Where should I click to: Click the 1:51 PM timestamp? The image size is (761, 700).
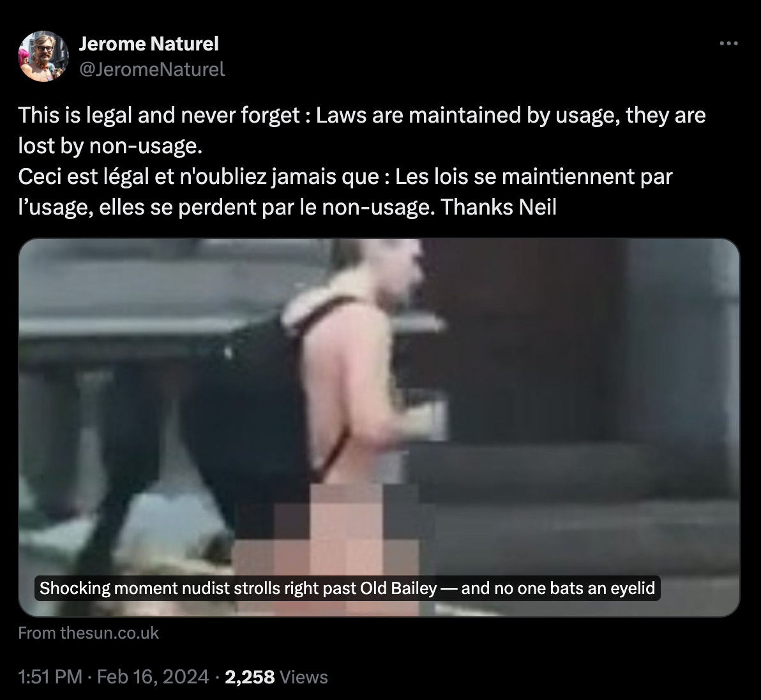[50, 677]
